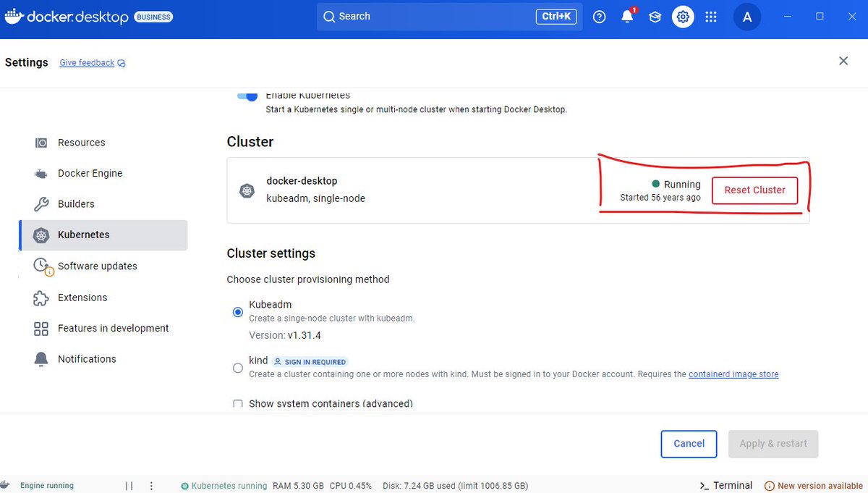Open the account avatar labeled A
Viewport: 868px width, 493px height.
coord(747,17)
